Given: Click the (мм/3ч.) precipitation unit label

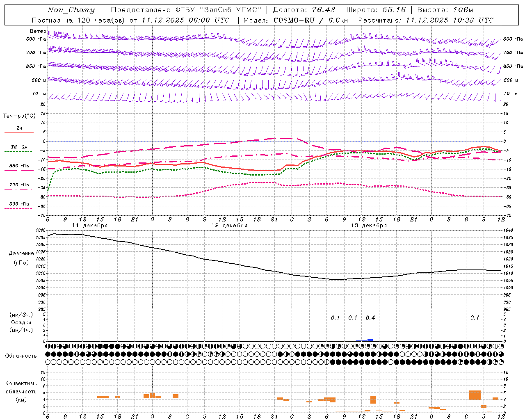Looking at the screenshot, I should pos(21,315).
